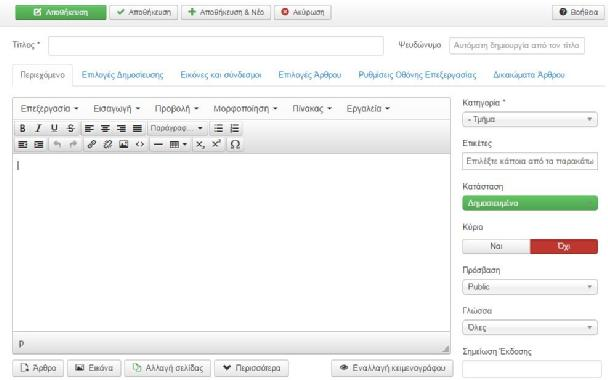This screenshot has width=608, height=380.
Task: Open the Κατάσταση Δημοσιευμένα dropdown
Action: (530, 203)
